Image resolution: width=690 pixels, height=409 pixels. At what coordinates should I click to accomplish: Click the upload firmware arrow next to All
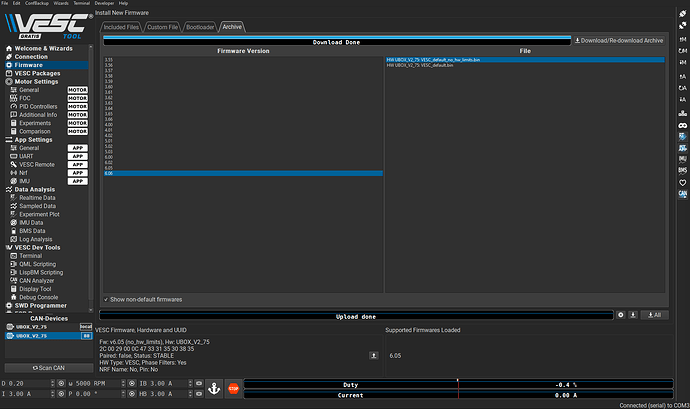[x=634, y=315]
